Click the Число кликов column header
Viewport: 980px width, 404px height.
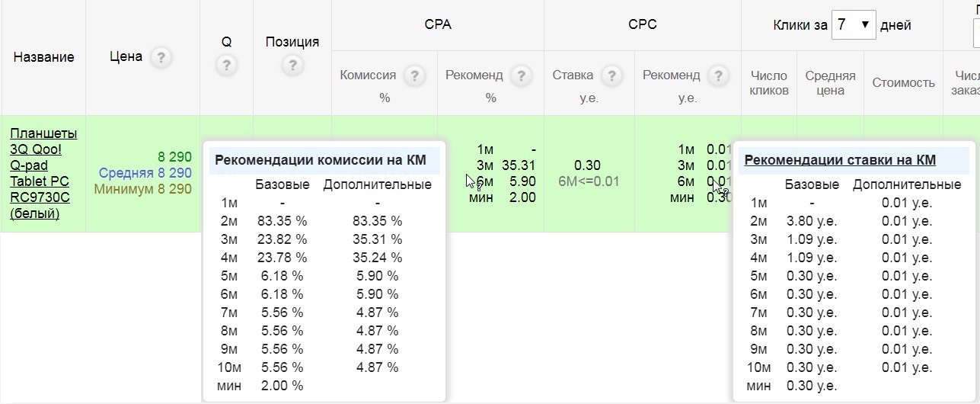[769, 82]
